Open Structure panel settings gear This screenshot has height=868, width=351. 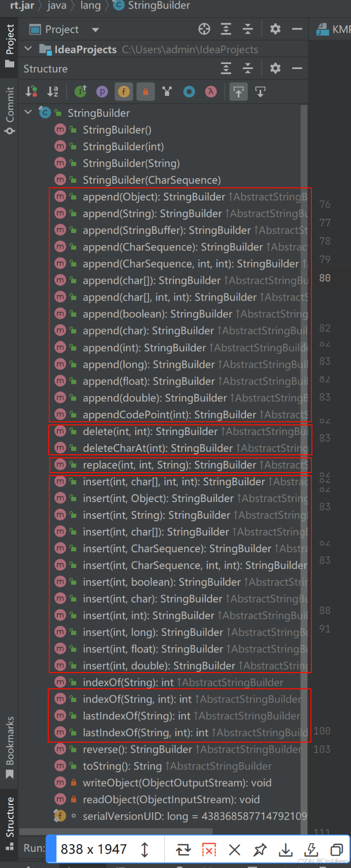point(275,68)
